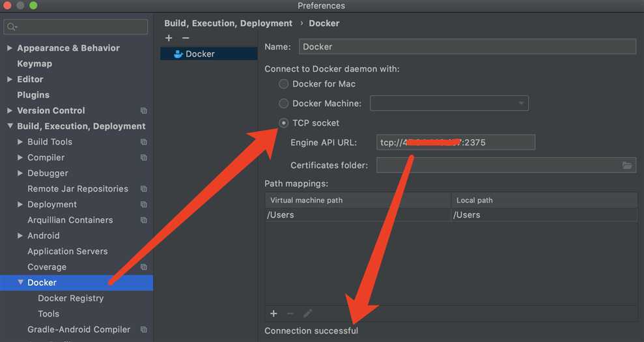Screen dimensions: 644x342
Task: Click the Docker whale icon in list
Action: click(178, 54)
